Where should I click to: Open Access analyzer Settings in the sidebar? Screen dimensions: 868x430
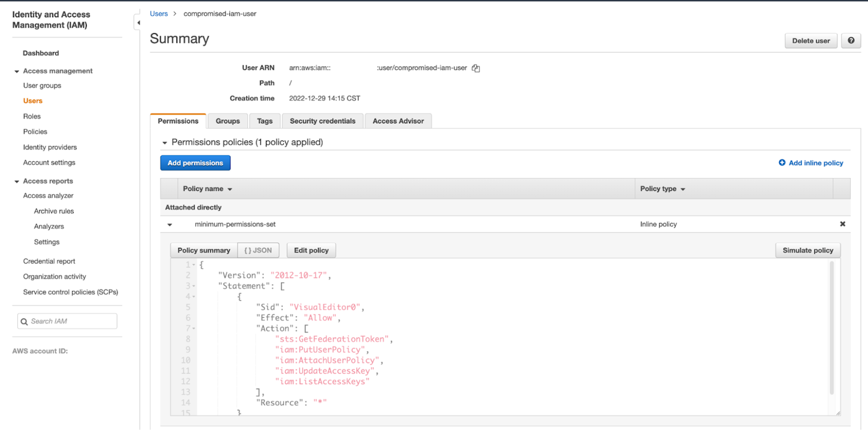tap(47, 242)
